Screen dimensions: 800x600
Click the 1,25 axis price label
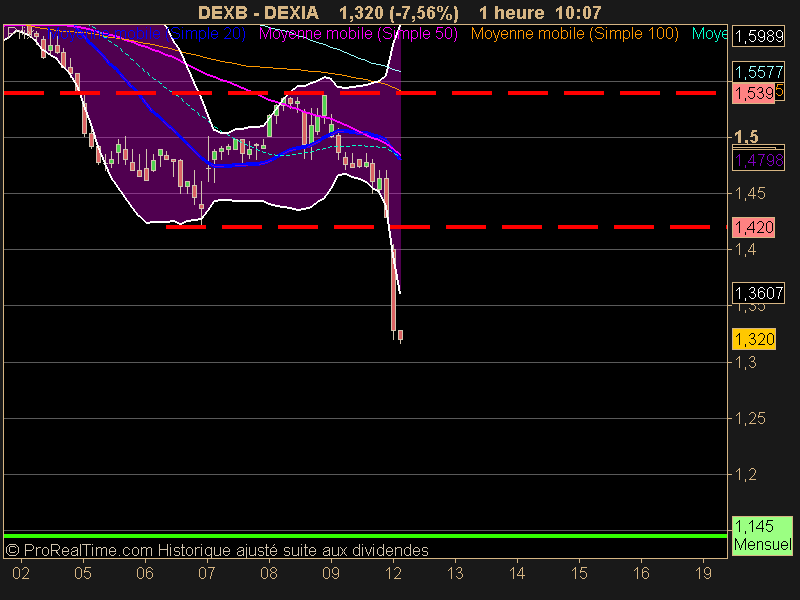pos(750,419)
